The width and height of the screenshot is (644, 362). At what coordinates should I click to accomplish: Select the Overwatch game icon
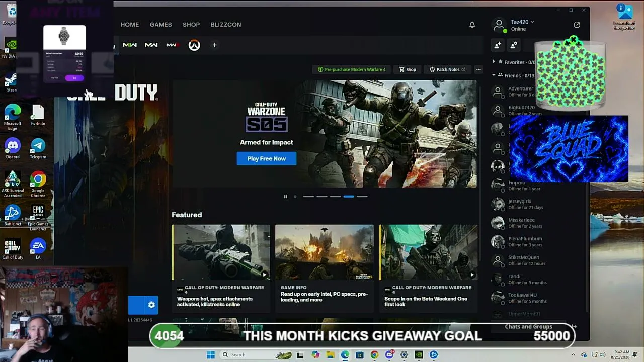(x=194, y=45)
